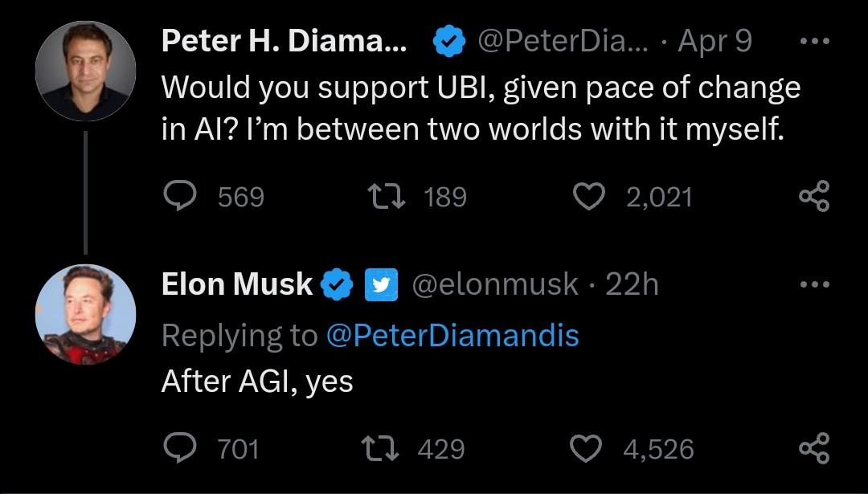Share Elon Musk's reply tweet

[x=814, y=448]
